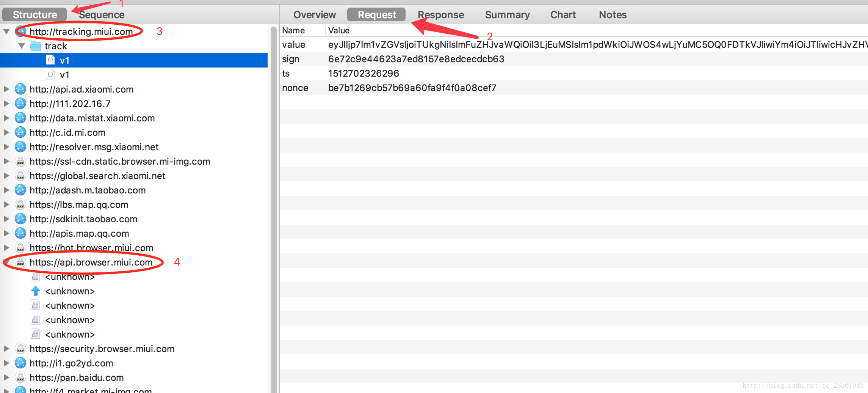Viewport: 868px width, 393px height.
Task: Click globe icon of i1.go2yd.com
Action: tap(20, 363)
